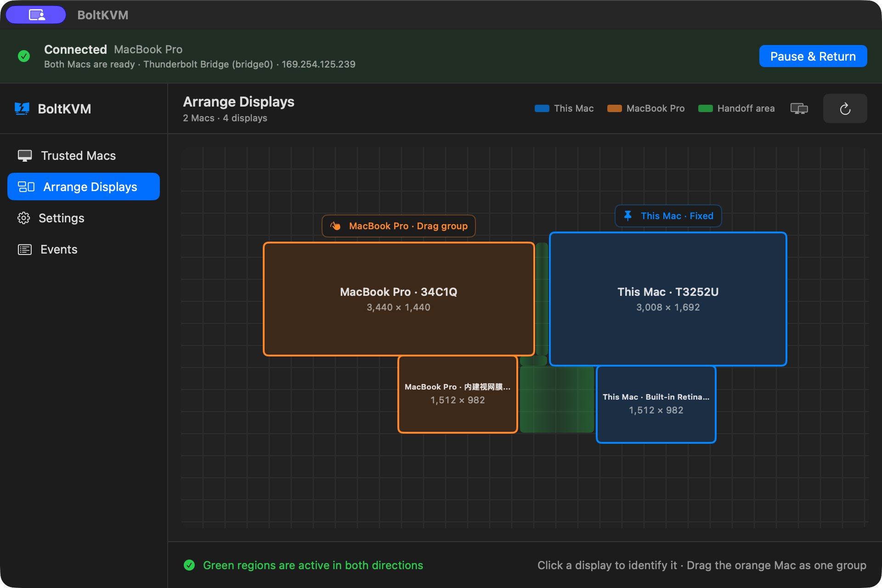Click the Settings gear icon

24,218
